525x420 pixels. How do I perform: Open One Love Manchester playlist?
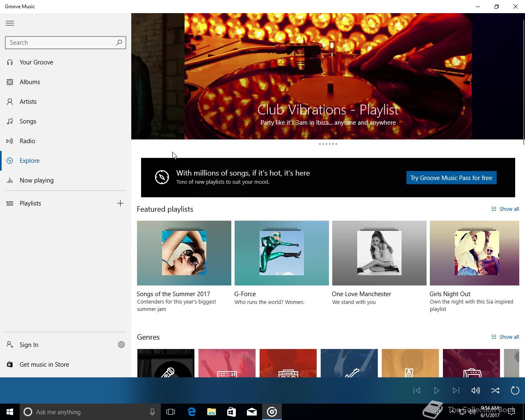[x=379, y=253]
